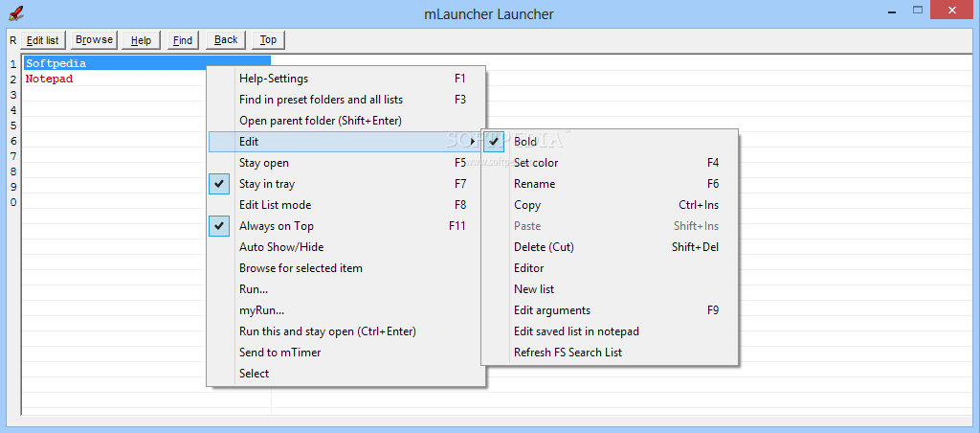Viewport: 980px width, 433px height.
Task: Close the mLauncher window
Action: click(952, 10)
